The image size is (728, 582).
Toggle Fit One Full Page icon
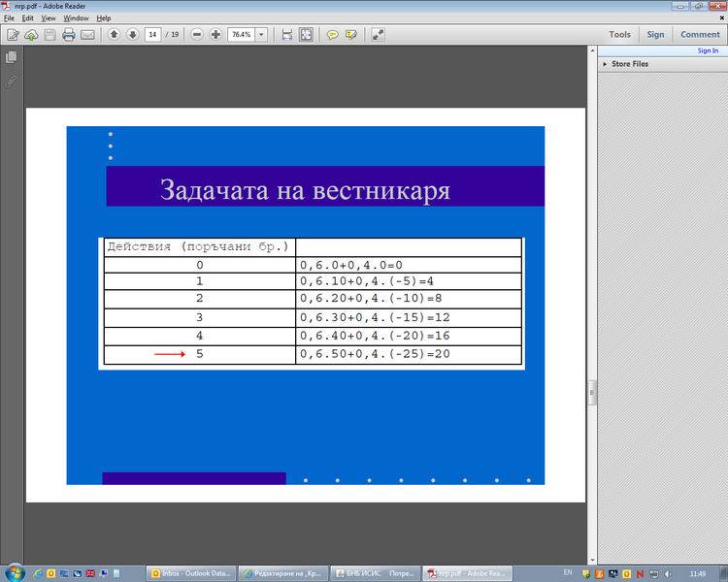(x=306, y=35)
